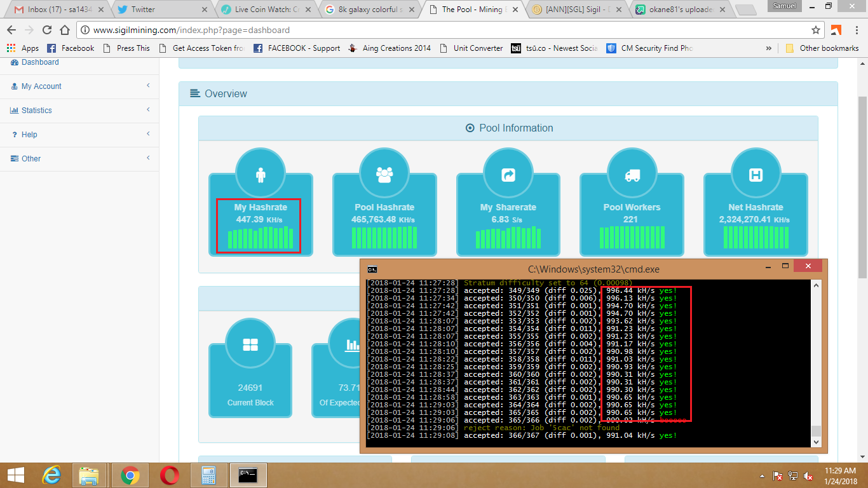
Task: Select the 6.83 S/s sharerate value
Action: (508, 219)
